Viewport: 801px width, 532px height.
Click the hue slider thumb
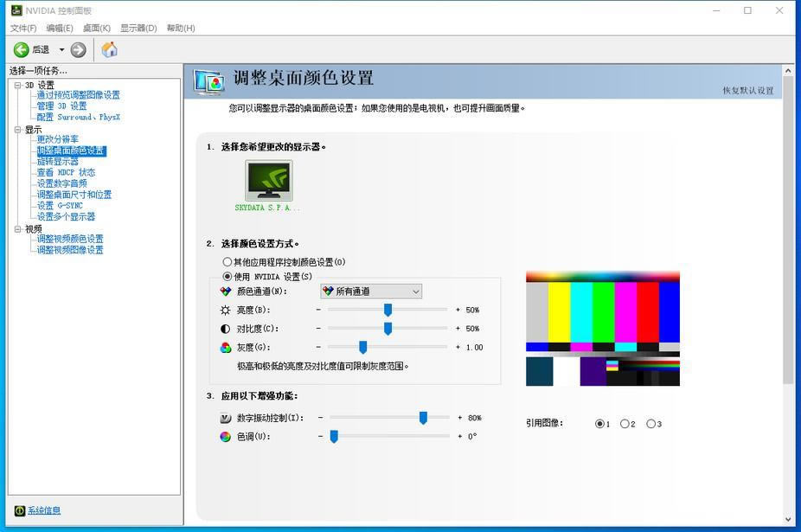click(334, 437)
